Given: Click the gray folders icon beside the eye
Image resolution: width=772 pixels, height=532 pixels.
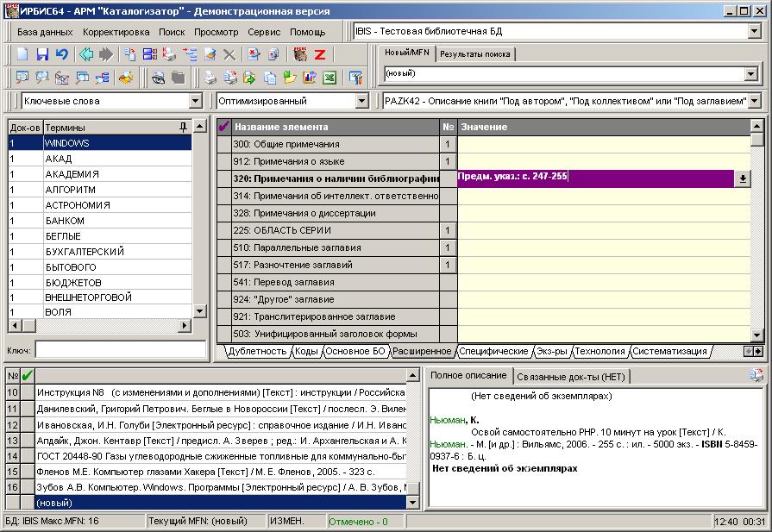Looking at the screenshot, I should click(179, 78).
